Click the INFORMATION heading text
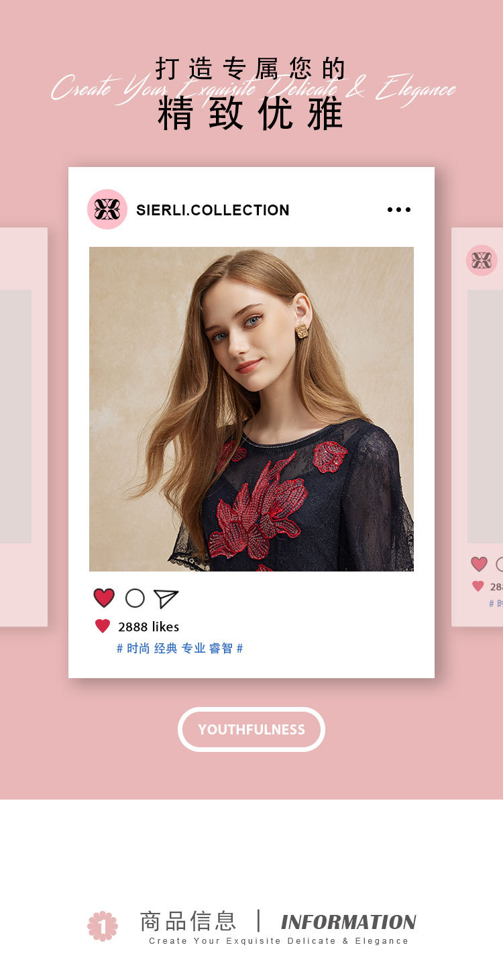503x980 pixels. point(349,922)
